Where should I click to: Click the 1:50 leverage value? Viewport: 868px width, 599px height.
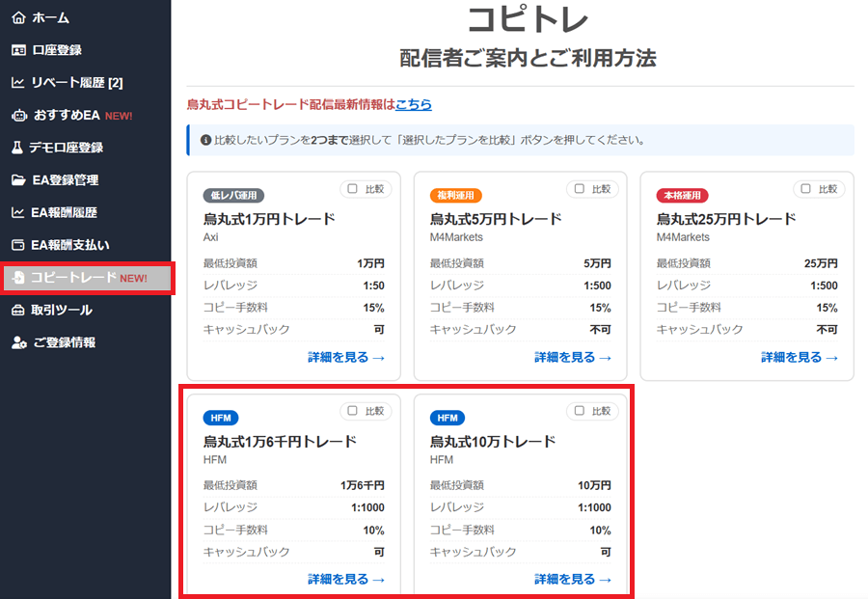pos(373,286)
